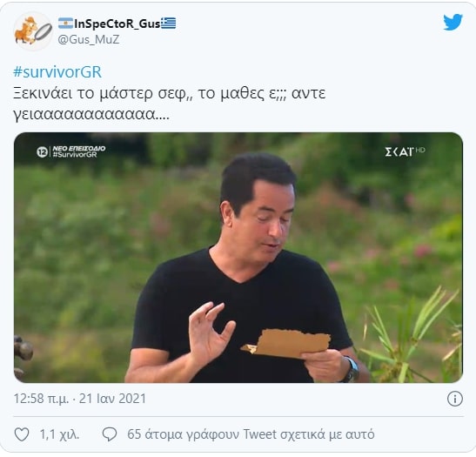The height and width of the screenshot is (457, 476).
Task: Open the embedded tweet photo
Action: pyautogui.click(x=238, y=258)
